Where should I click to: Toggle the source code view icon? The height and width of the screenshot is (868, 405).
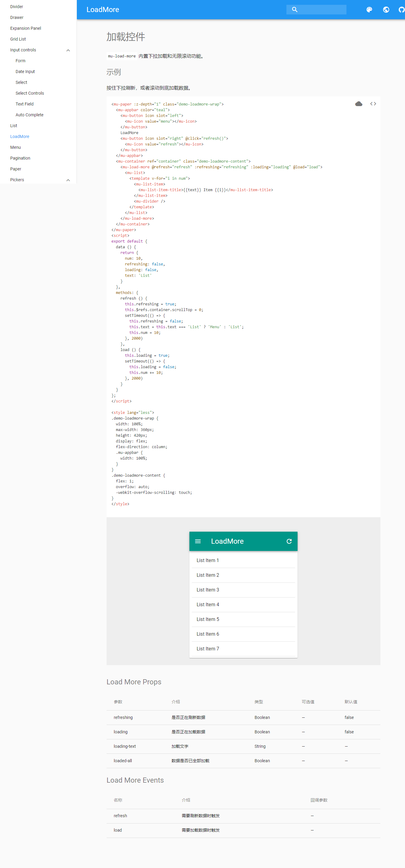[x=373, y=104]
